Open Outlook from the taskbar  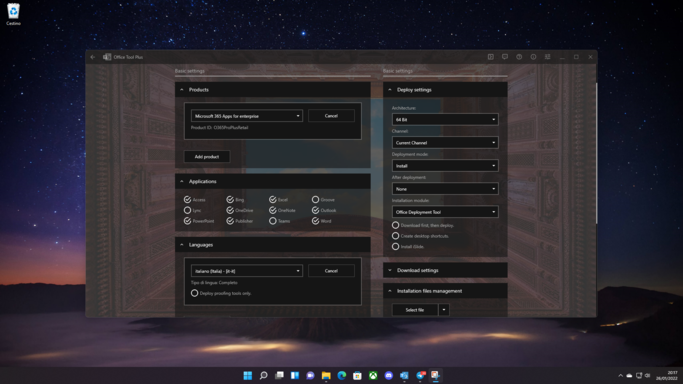click(404, 375)
